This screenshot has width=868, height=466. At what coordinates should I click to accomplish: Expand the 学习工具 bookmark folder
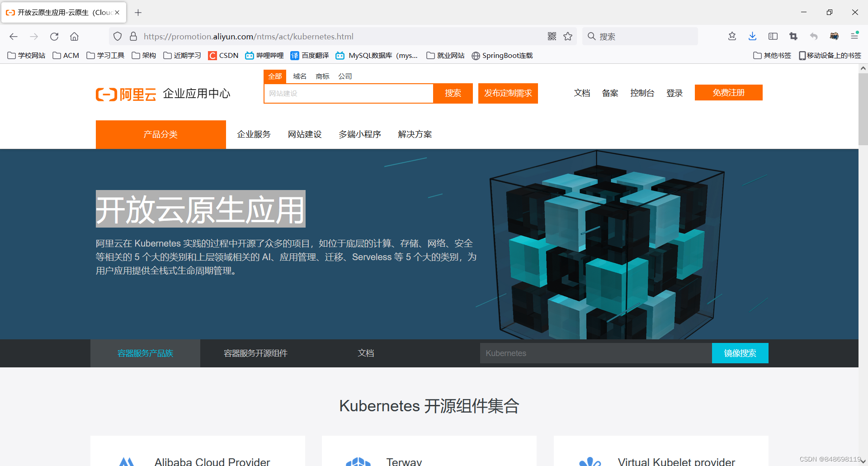[105, 55]
